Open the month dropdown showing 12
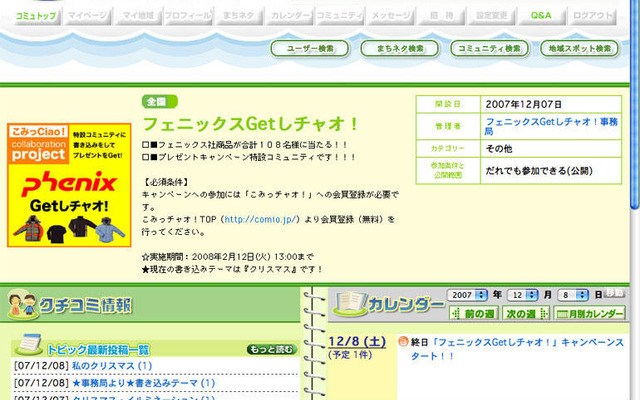This screenshot has height=400, width=640. click(522, 295)
